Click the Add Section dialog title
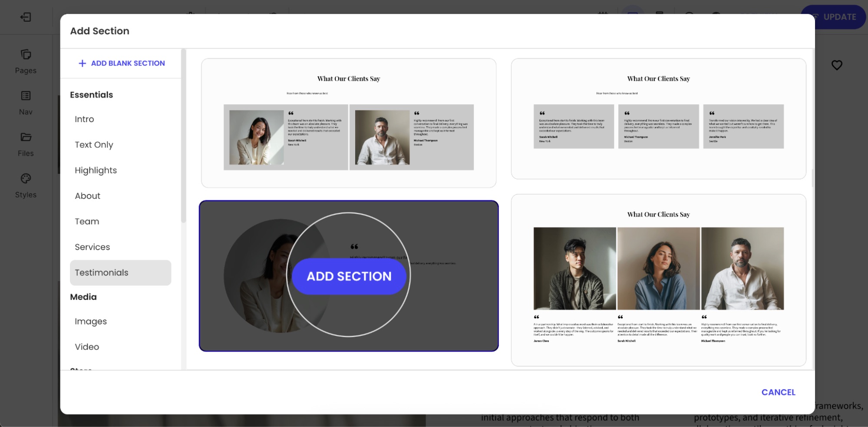This screenshot has height=427, width=868. [x=99, y=31]
